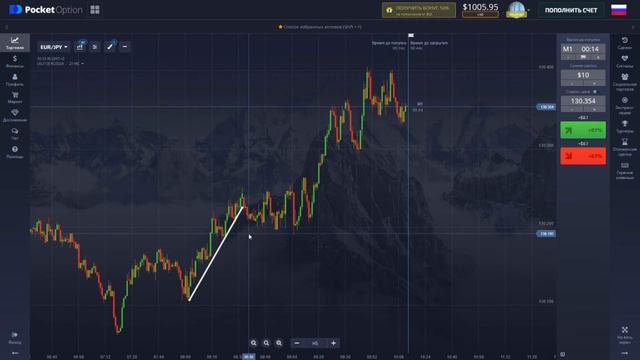Open the Trading section in left sidebar
This screenshot has height=360, width=640.
coord(15,42)
